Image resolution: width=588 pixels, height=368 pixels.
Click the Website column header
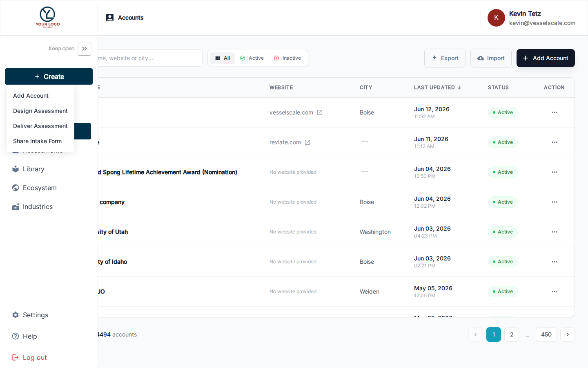[x=281, y=88]
